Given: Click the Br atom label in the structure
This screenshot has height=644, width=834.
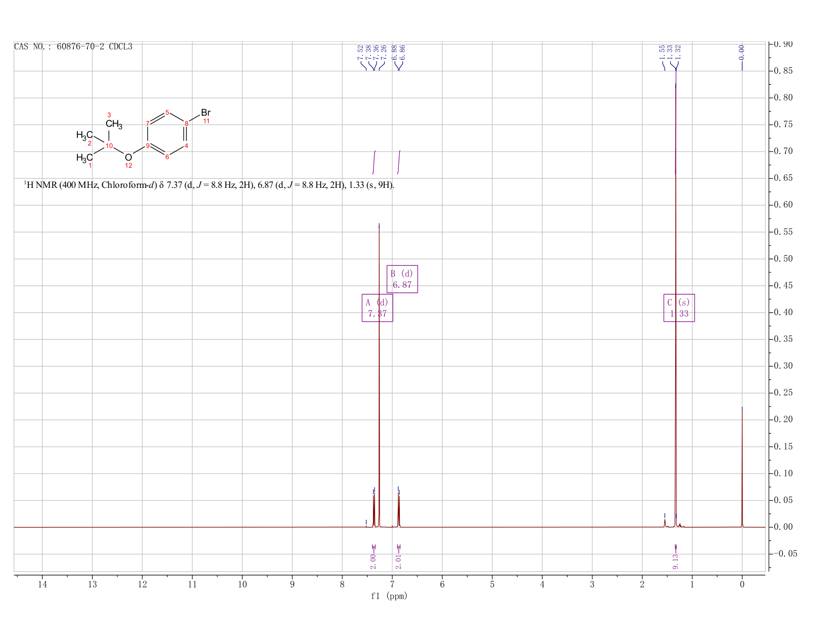Looking at the screenshot, I should pyautogui.click(x=206, y=113).
